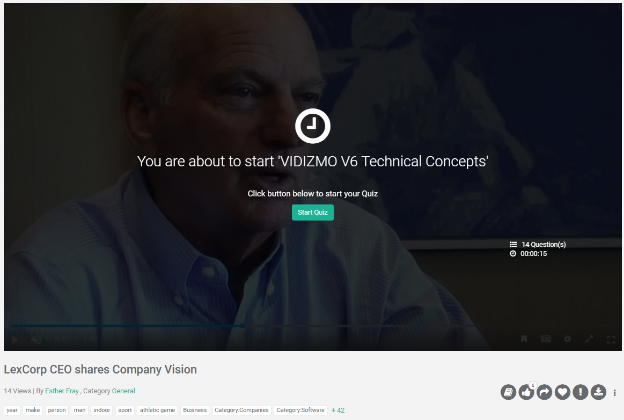Select the Category:Companies tag

pos(241,410)
